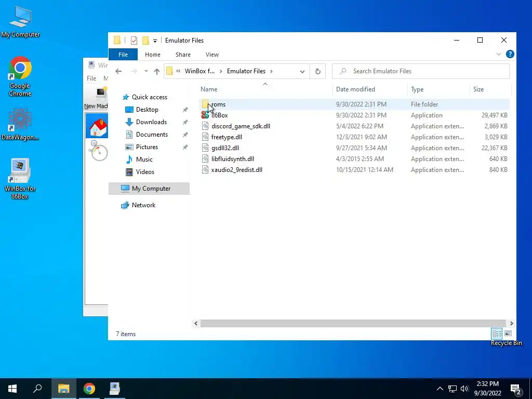Sort by Date modified column header
Viewport: 532px width, 399px height.
(355, 89)
